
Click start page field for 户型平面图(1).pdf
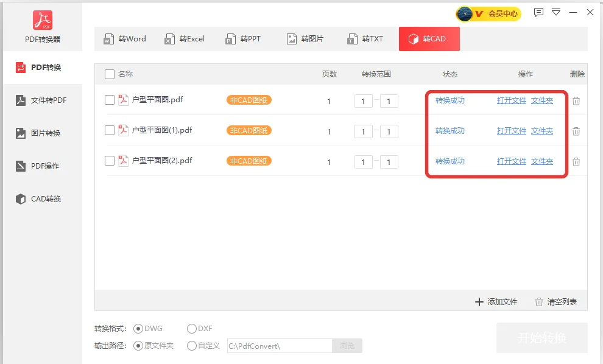364,131
